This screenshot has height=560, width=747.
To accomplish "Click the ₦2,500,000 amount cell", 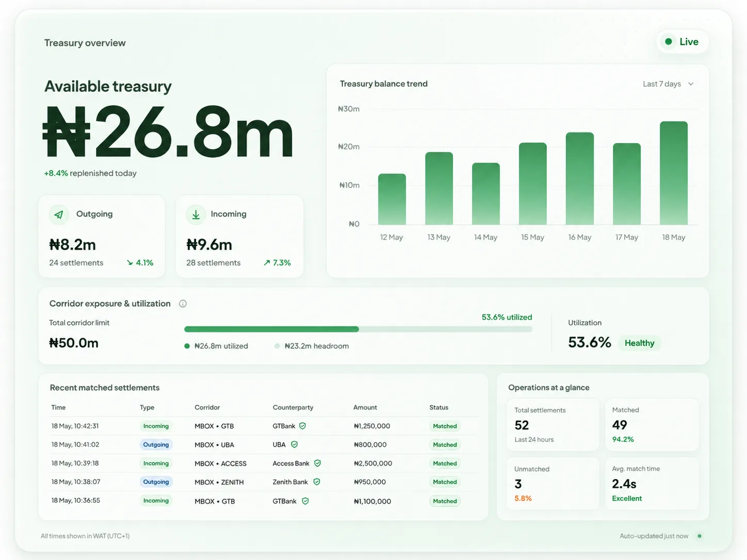I will [x=373, y=463].
